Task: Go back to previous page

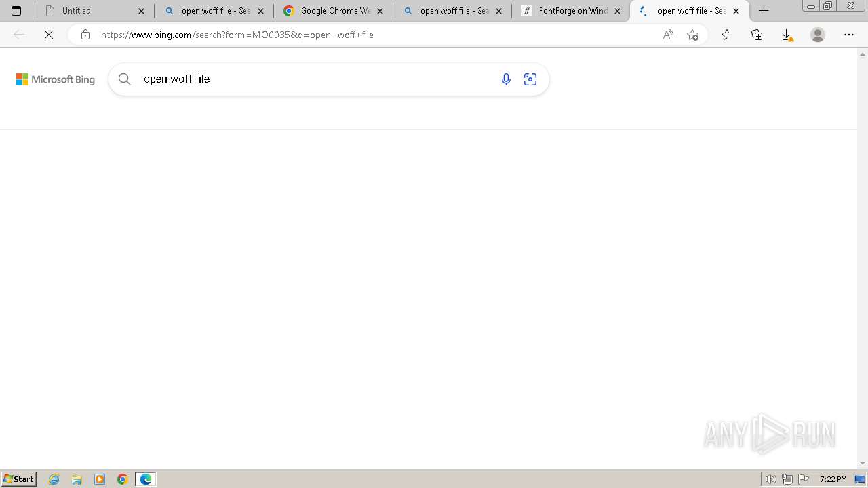Action: [x=19, y=35]
